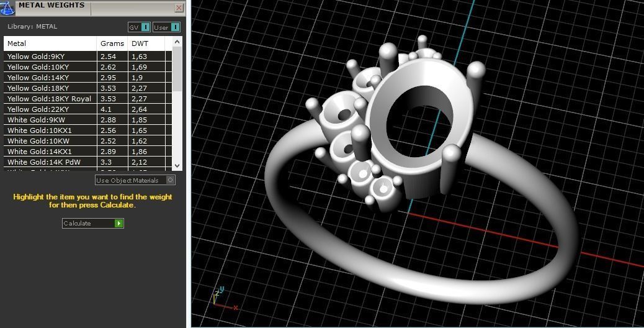Close the Metal Weights panel
The image size is (644, 328).
[x=179, y=8]
